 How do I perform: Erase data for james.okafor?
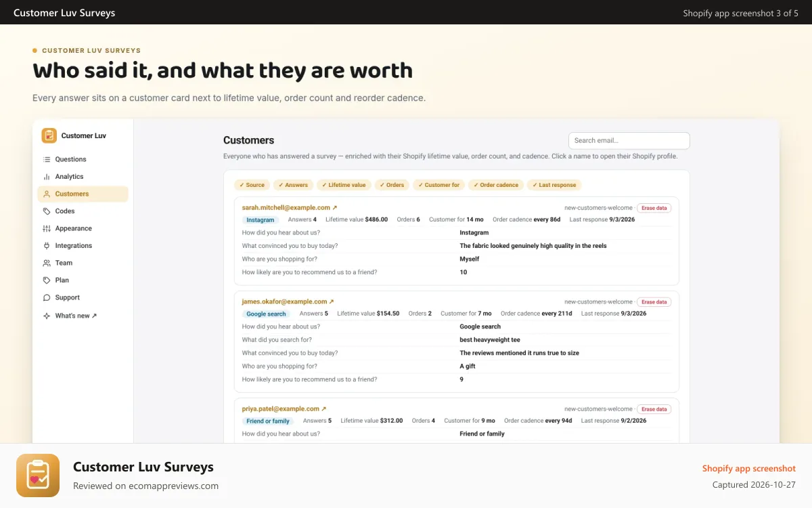click(654, 302)
